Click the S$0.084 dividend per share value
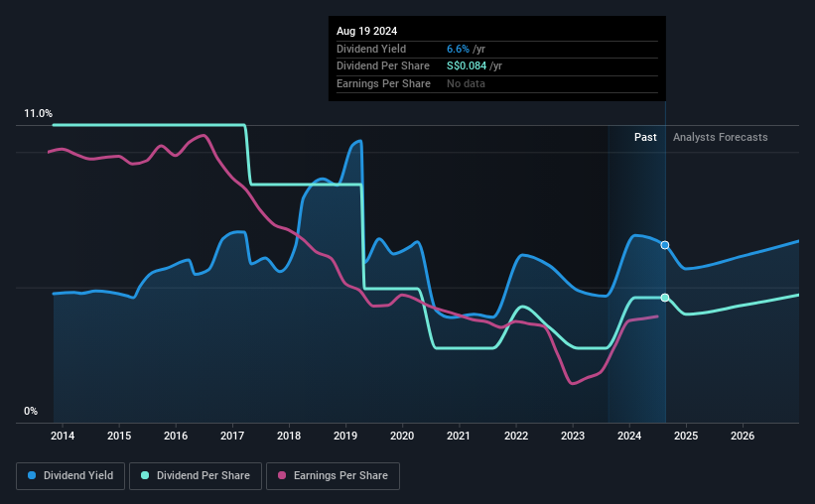The image size is (815, 504). pyautogui.click(x=467, y=66)
